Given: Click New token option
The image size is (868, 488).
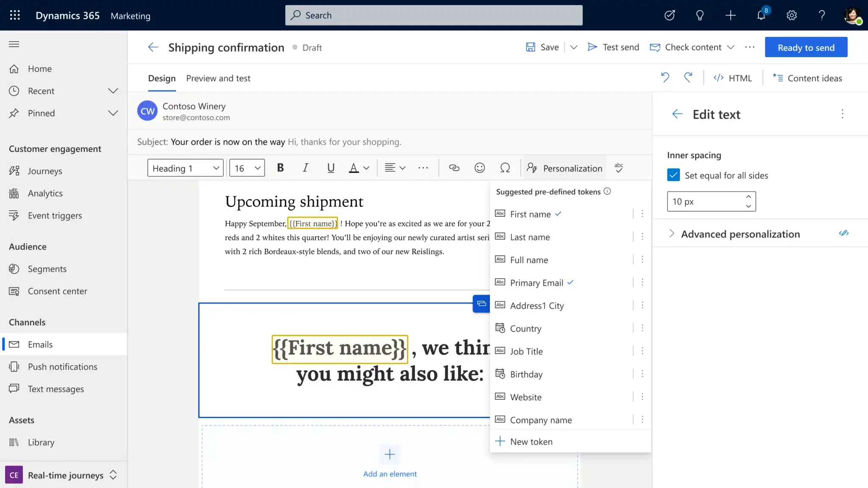Looking at the screenshot, I should point(531,441).
